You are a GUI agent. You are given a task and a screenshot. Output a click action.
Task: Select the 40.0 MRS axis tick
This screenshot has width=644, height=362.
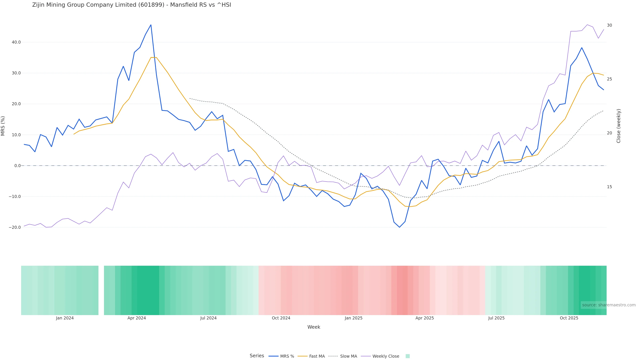pos(16,42)
